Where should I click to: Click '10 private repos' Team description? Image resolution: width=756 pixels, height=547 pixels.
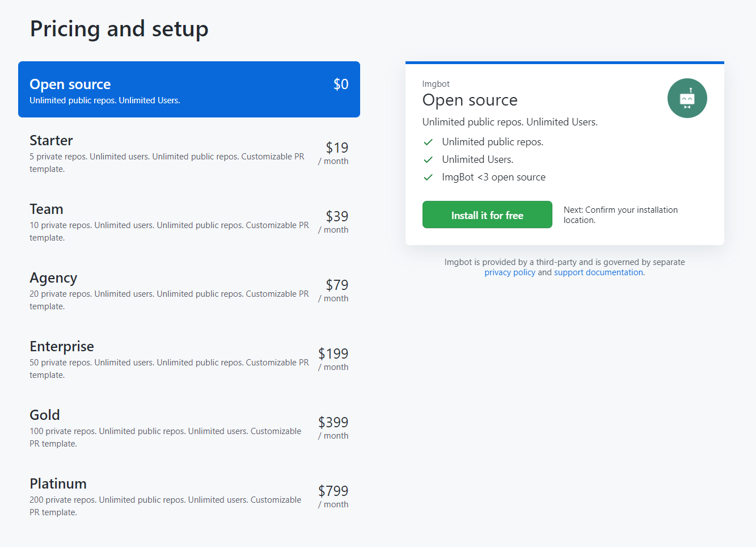tap(170, 232)
